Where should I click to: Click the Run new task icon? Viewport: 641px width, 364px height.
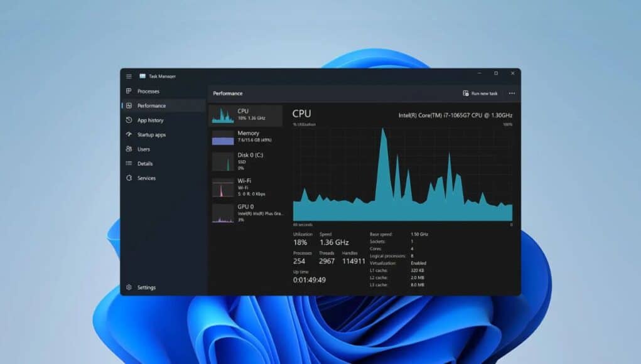coord(466,93)
